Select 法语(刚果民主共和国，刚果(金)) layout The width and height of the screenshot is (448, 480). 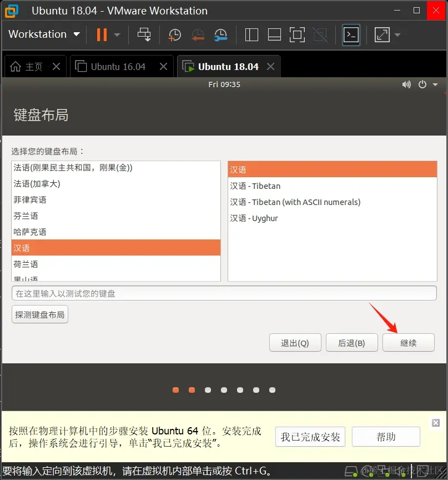point(116,168)
